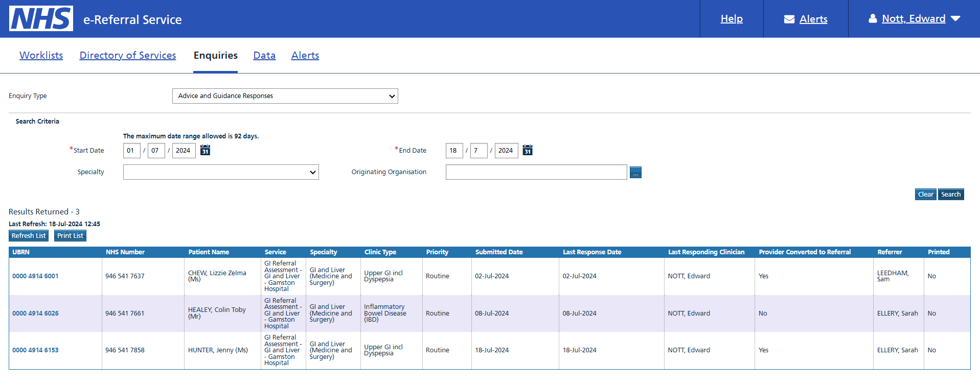Open Alerts link in top header

(813, 19)
